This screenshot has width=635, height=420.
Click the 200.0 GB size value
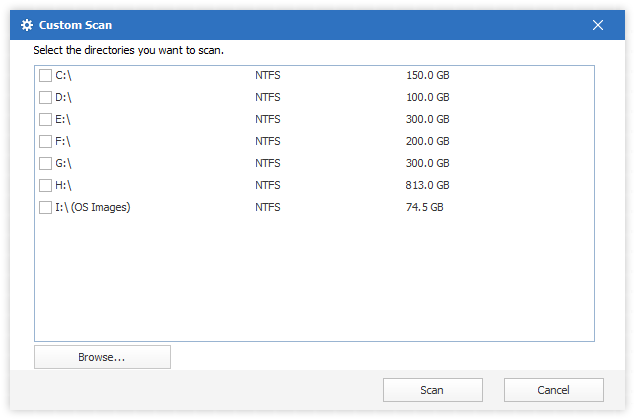pos(428,141)
